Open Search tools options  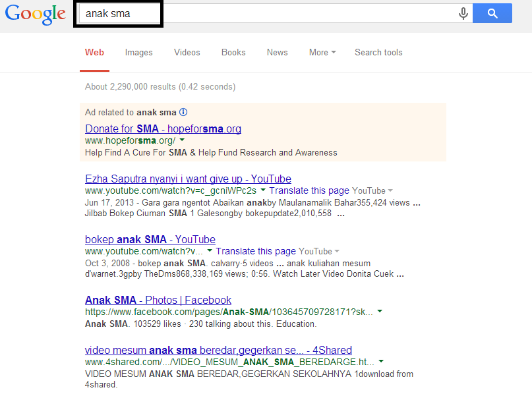click(378, 53)
